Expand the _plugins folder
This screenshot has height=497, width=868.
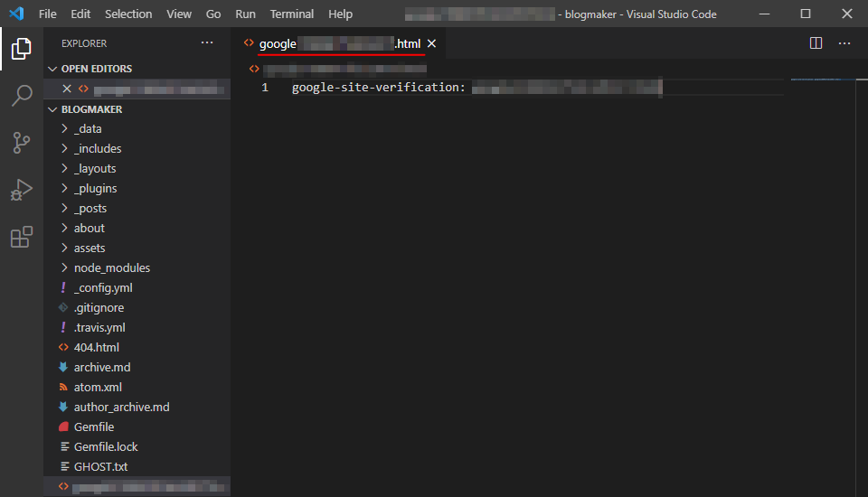pyautogui.click(x=64, y=188)
